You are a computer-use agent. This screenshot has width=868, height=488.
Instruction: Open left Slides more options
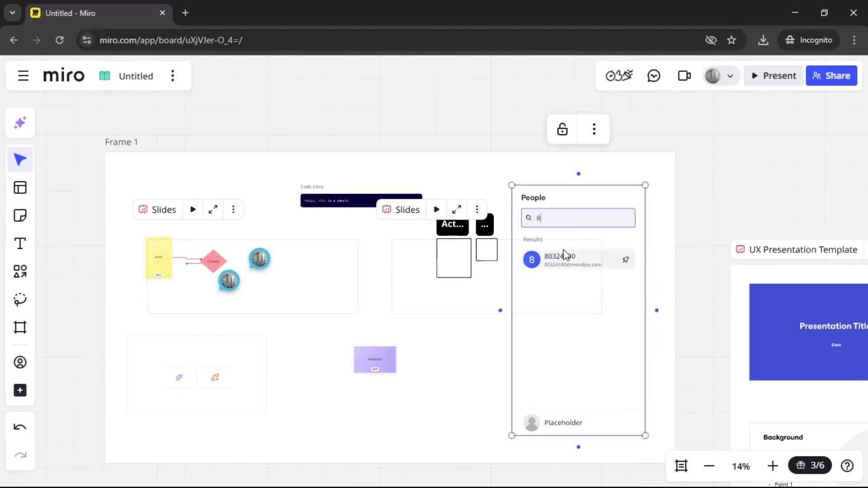tap(233, 209)
